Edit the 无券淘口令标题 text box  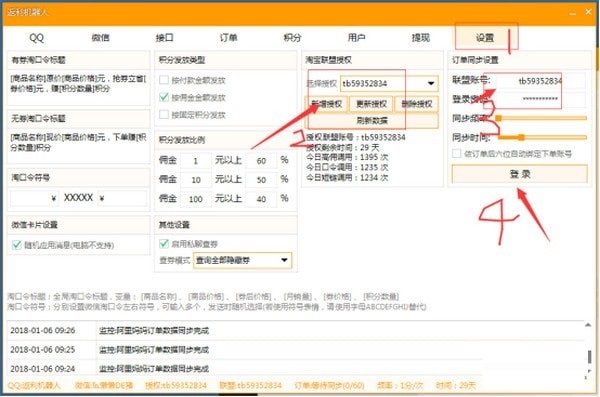(x=78, y=146)
